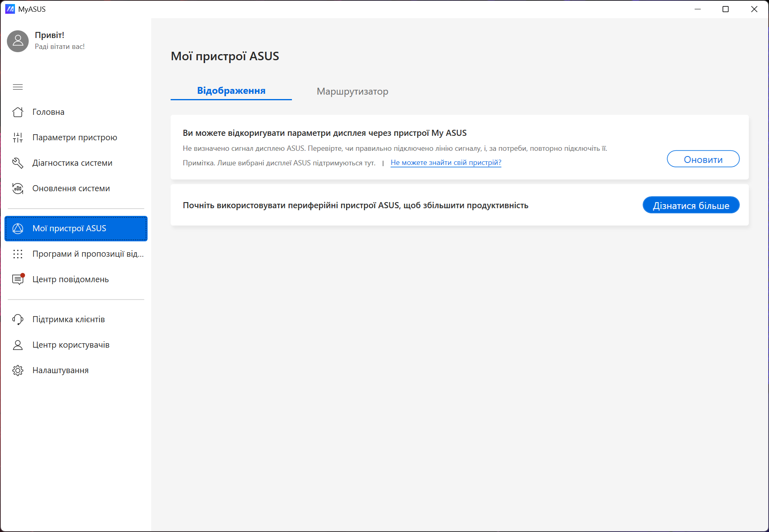Go to Підтримка клієнтів
The height and width of the screenshot is (532, 769).
coord(76,319)
